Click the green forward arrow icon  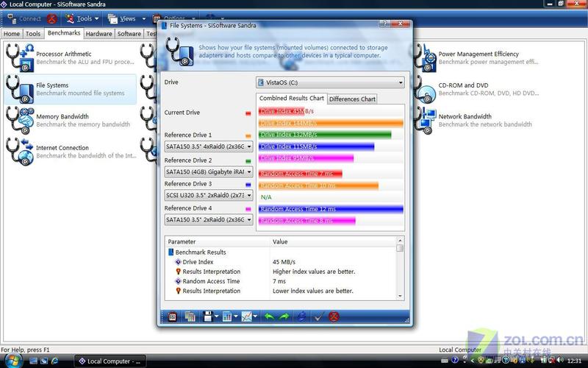tap(284, 317)
